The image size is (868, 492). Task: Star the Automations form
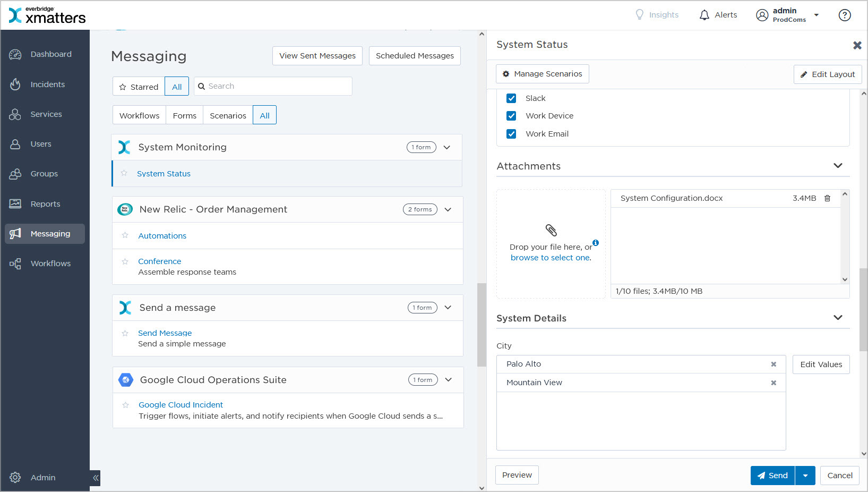(125, 235)
